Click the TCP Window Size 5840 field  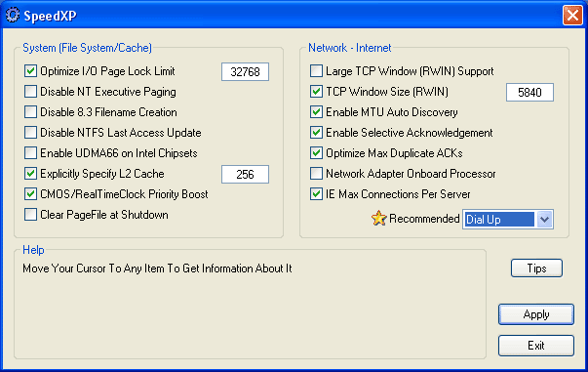[x=529, y=93]
